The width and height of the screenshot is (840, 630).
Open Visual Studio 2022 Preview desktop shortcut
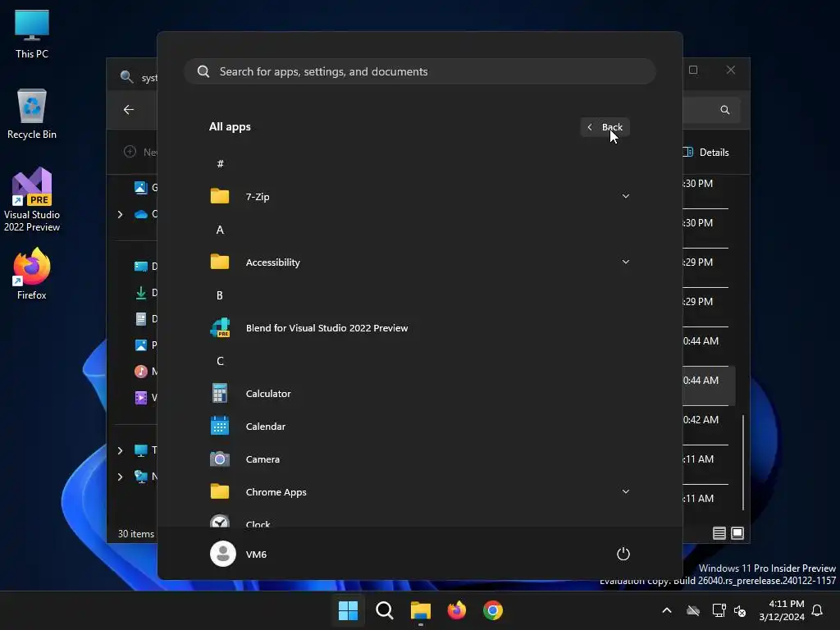pos(32,199)
